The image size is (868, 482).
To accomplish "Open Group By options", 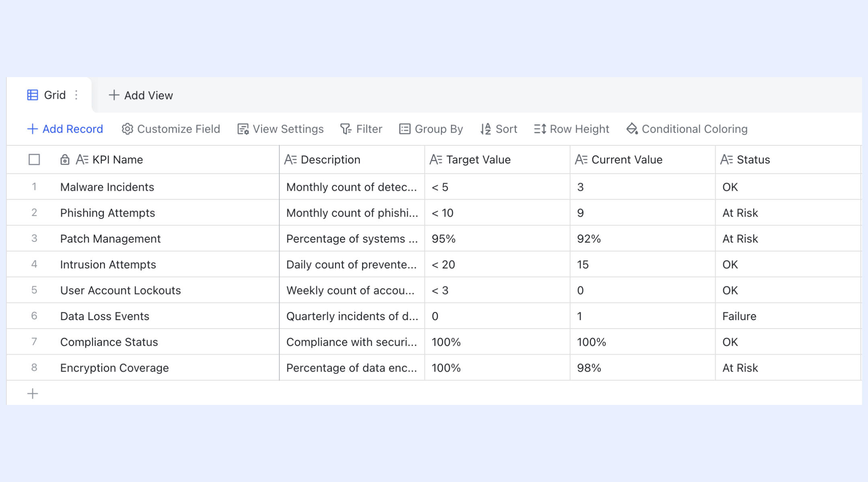I will click(x=431, y=129).
